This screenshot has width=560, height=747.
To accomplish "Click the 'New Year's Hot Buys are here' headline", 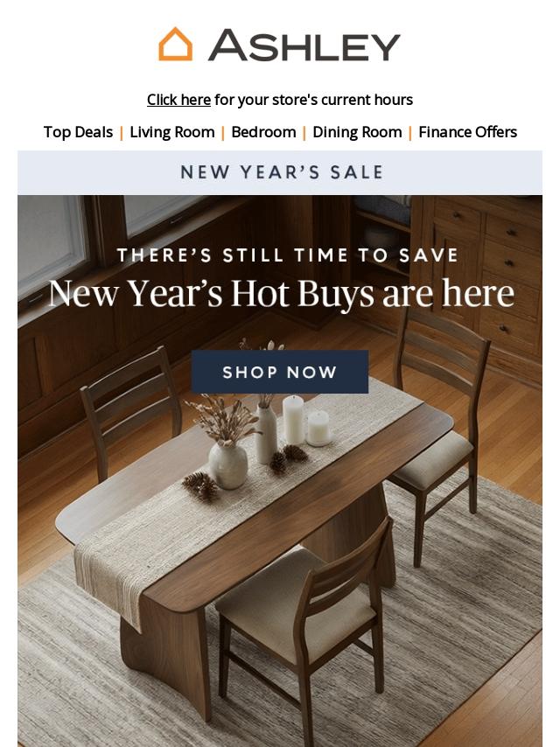I will [281, 294].
